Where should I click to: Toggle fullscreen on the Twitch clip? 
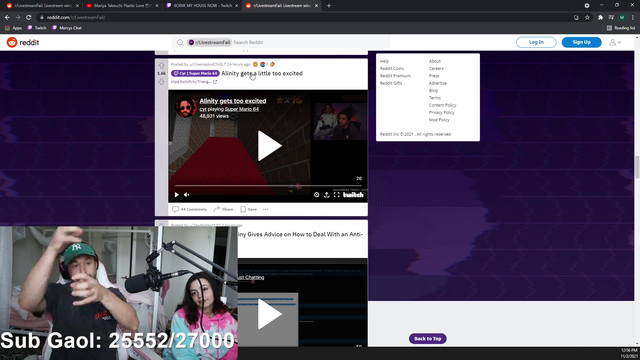pyautogui.click(x=337, y=195)
